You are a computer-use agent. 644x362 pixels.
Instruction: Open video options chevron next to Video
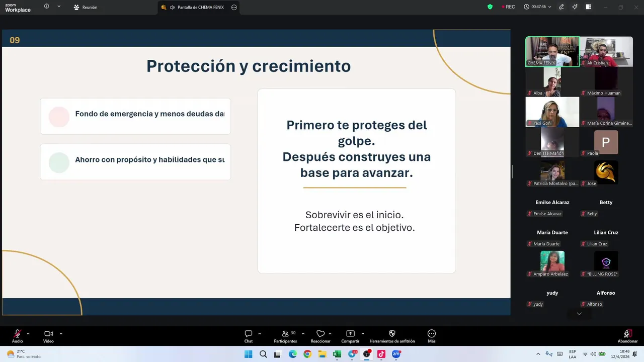point(61,333)
